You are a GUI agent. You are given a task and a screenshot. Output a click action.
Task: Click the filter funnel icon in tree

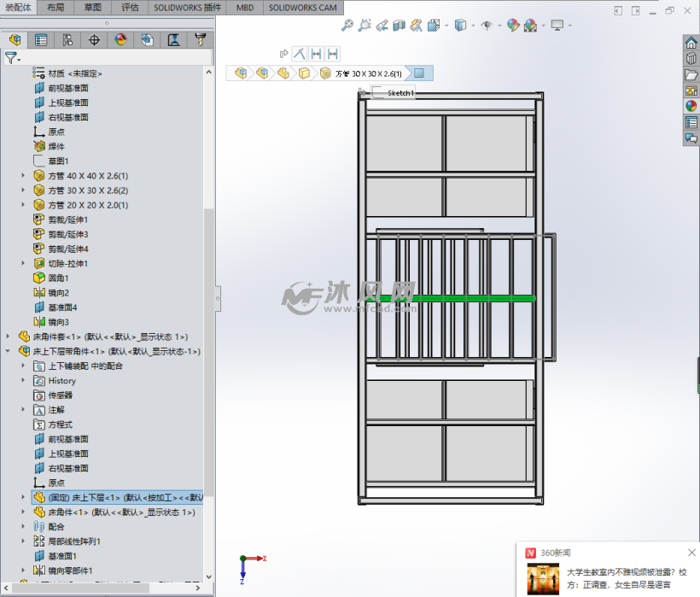click(12, 57)
